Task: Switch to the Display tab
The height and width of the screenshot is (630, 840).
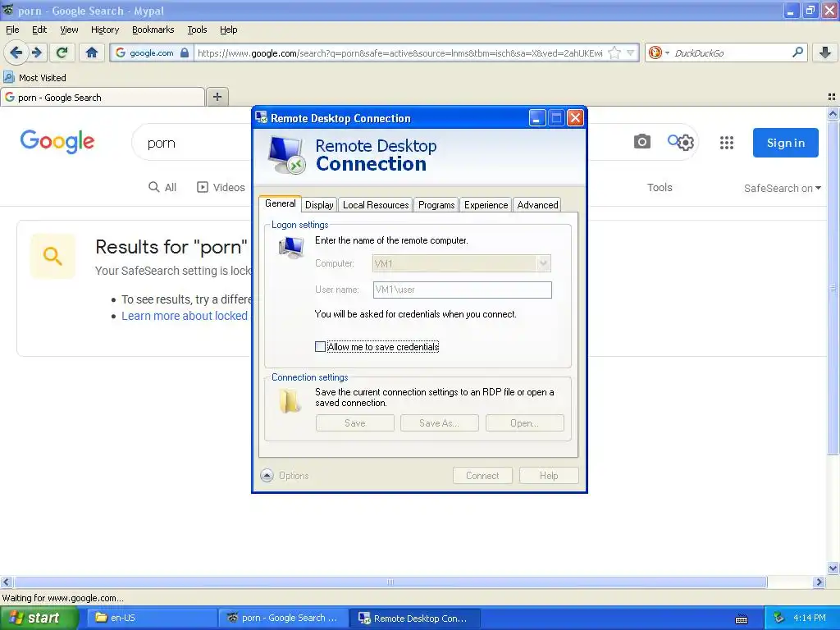Action: click(x=319, y=204)
